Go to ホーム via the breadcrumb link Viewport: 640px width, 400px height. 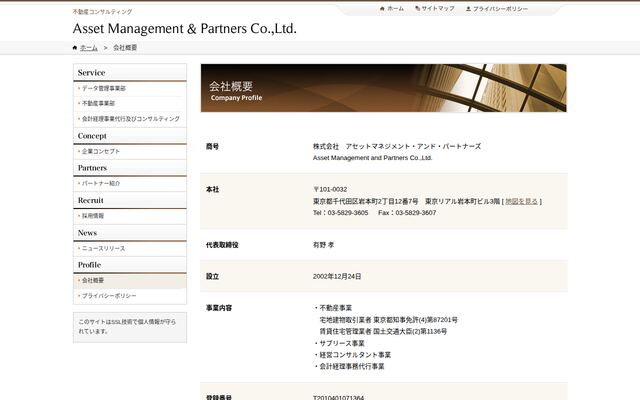pyautogui.click(x=89, y=48)
